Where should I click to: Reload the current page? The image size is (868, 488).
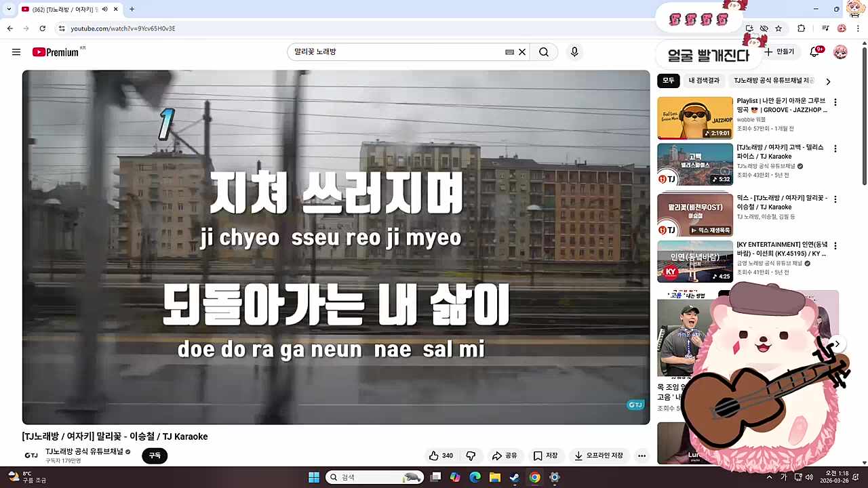[x=42, y=28]
